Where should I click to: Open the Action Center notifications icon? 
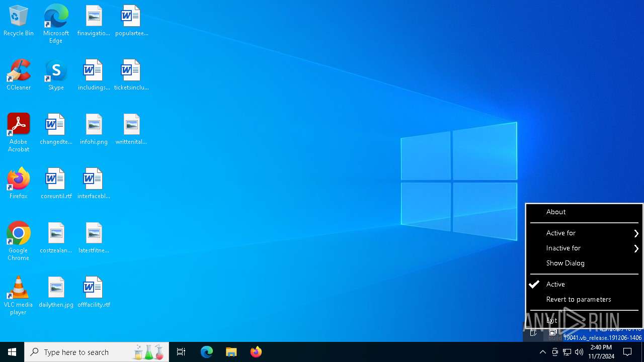[627, 352]
